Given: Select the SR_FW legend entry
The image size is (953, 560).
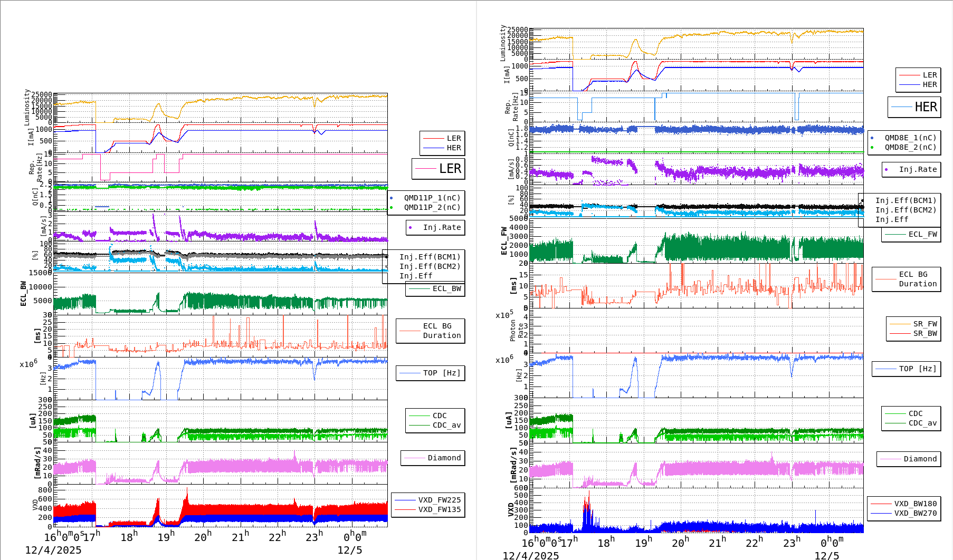Looking at the screenshot, I should pos(913,324).
